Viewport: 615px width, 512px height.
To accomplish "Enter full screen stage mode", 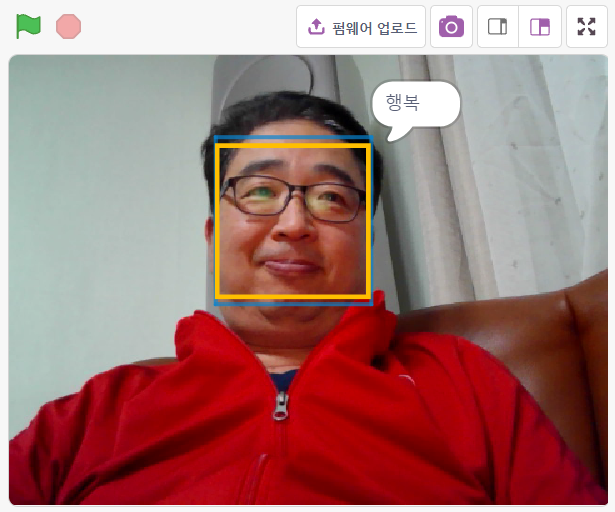I will 587,27.
